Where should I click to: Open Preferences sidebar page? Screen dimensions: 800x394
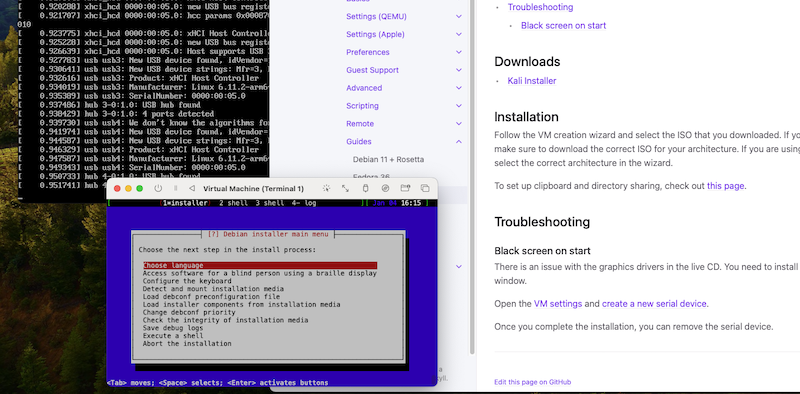[x=367, y=52]
